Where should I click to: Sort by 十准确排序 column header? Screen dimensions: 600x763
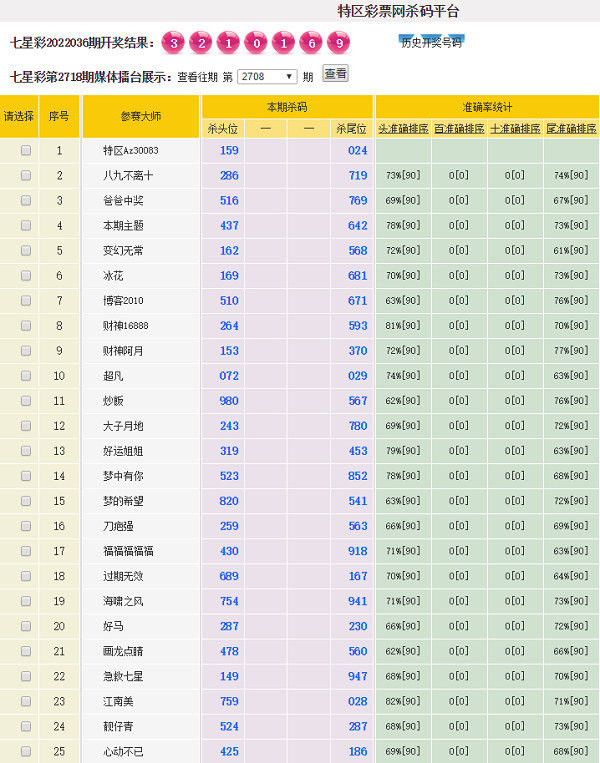point(515,129)
